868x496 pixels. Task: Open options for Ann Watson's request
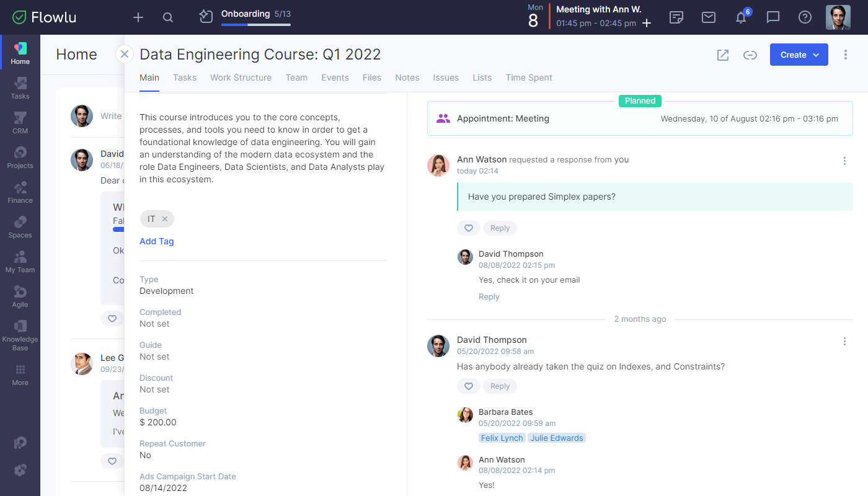844,161
